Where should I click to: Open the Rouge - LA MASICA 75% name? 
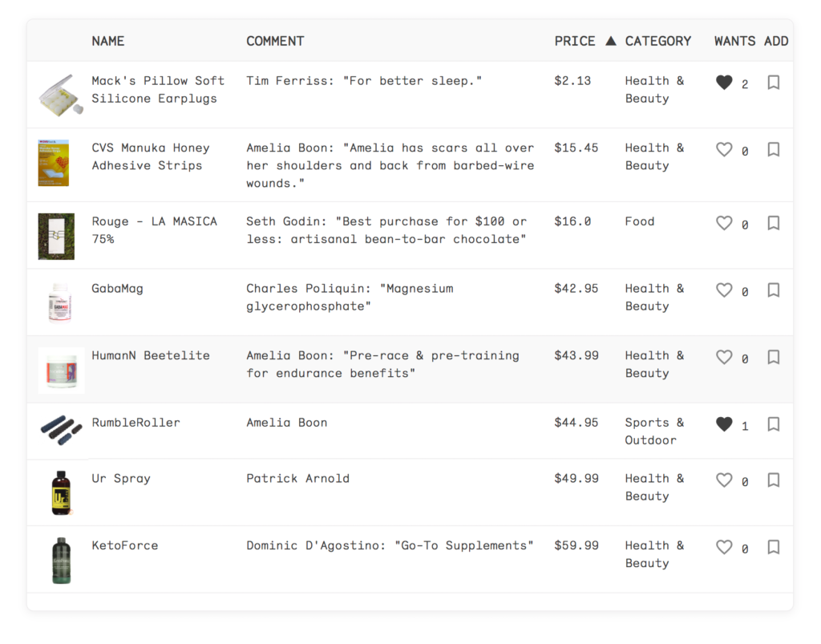[155, 230]
